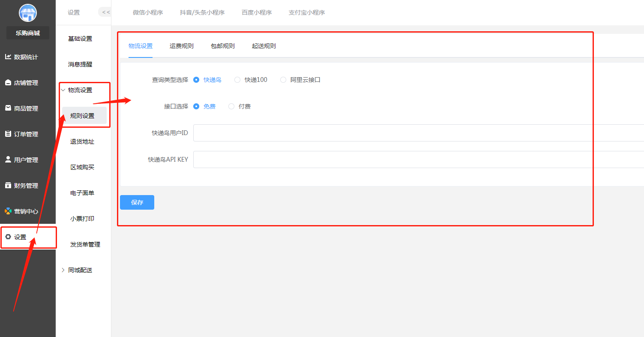Viewport: 644px width, 337px height.
Task: Click the blue 保存 button
Action: coord(137,202)
